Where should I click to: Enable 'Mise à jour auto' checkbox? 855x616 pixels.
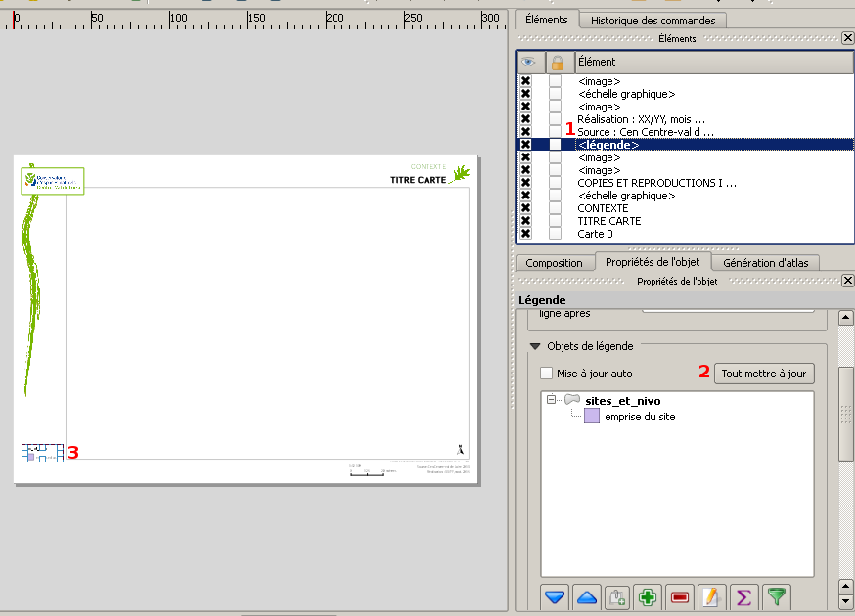(547, 374)
